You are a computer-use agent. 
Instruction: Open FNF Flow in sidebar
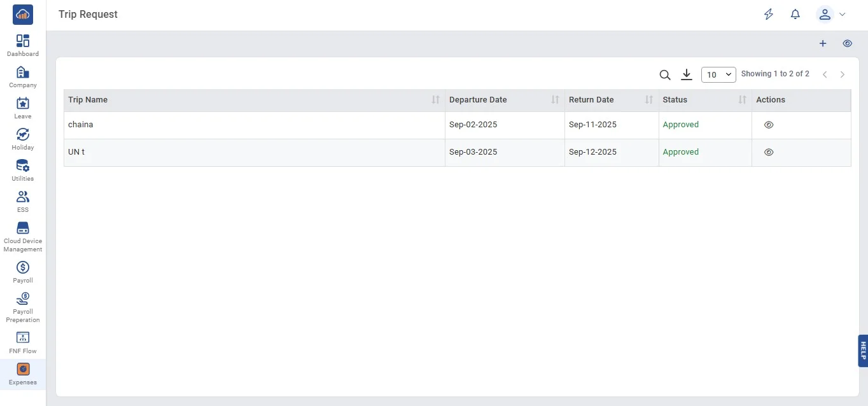(x=23, y=342)
